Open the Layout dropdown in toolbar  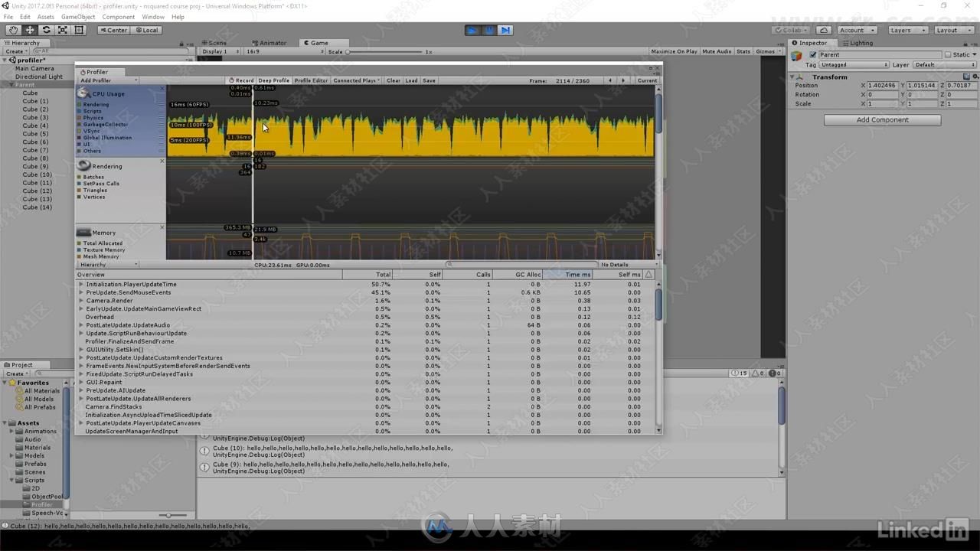(x=954, y=30)
